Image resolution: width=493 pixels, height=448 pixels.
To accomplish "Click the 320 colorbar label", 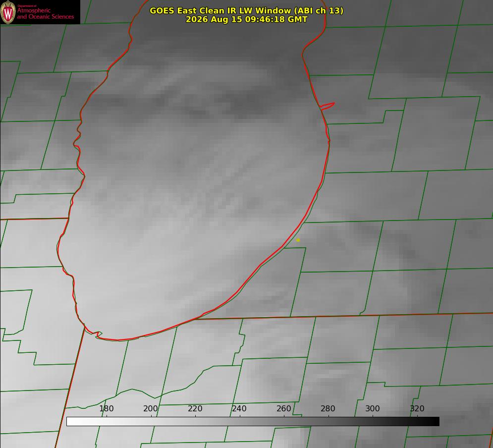I will coord(417,408).
